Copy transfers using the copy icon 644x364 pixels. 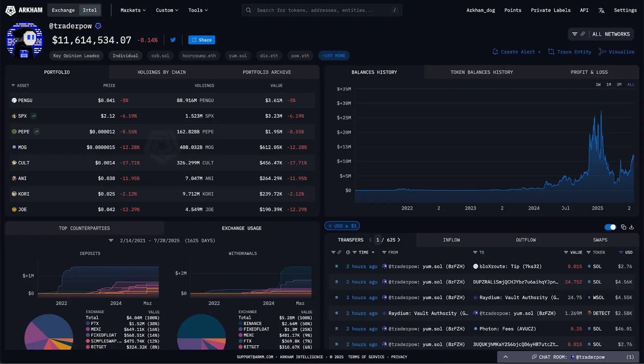pyautogui.click(x=623, y=227)
